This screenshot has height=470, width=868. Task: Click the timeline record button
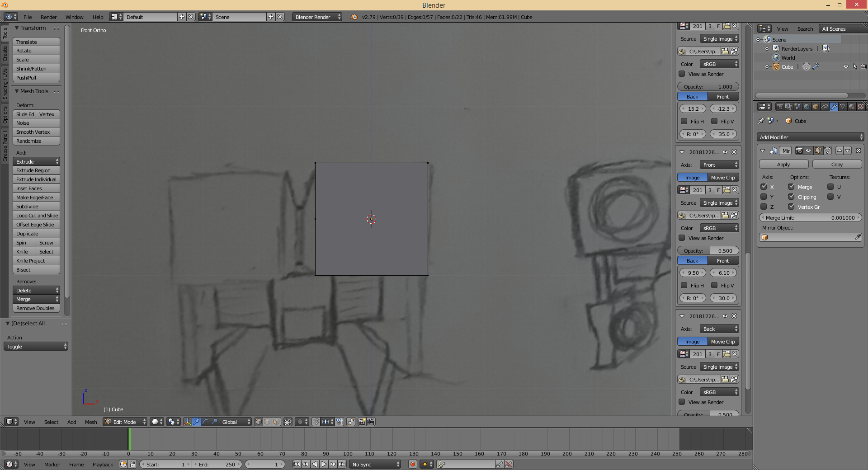pos(412,464)
